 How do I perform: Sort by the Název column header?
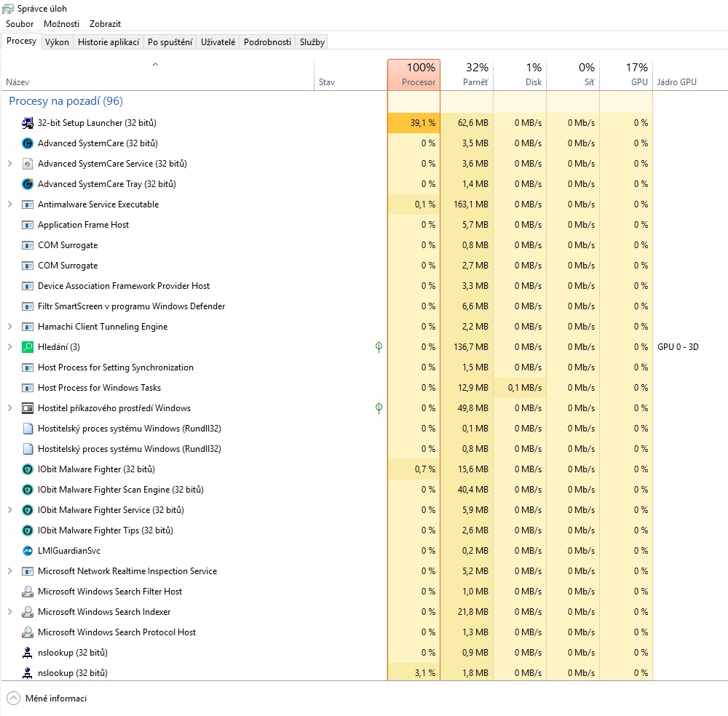pos(157,75)
